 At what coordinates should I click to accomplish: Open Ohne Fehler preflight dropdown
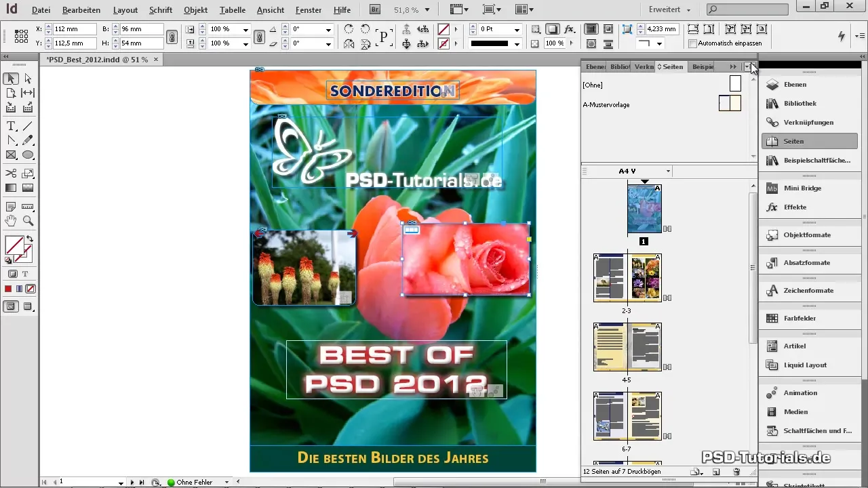(226, 483)
